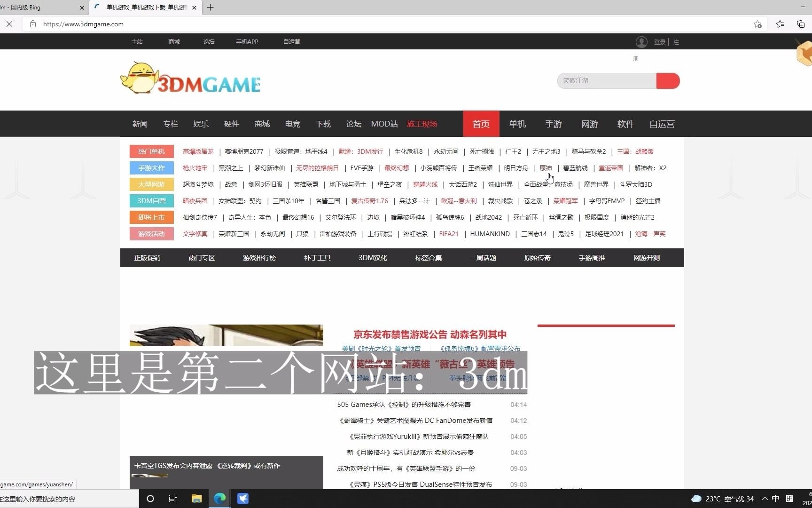Click the IME 中 language indicator
This screenshot has width=812, height=508.
tap(775, 499)
